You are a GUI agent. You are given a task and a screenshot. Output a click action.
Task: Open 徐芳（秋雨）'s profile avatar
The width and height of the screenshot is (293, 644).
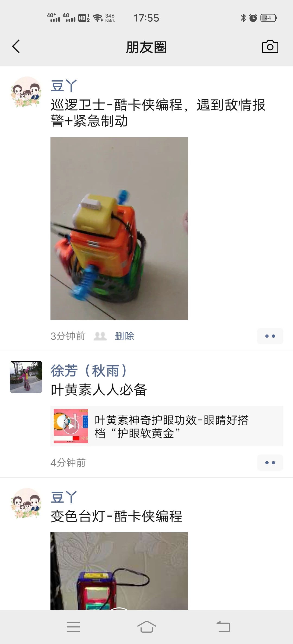[x=26, y=377]
